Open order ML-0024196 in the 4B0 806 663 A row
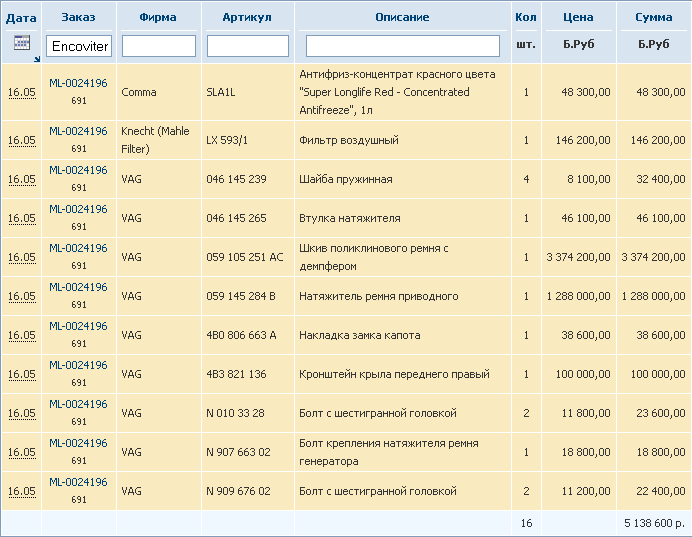 pyautogui.click(x=78, y=326)
